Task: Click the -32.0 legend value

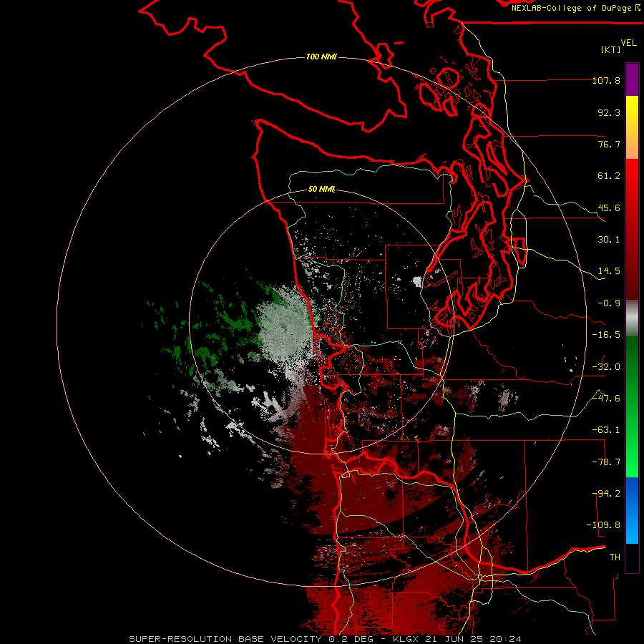Action: pos(606,367)
